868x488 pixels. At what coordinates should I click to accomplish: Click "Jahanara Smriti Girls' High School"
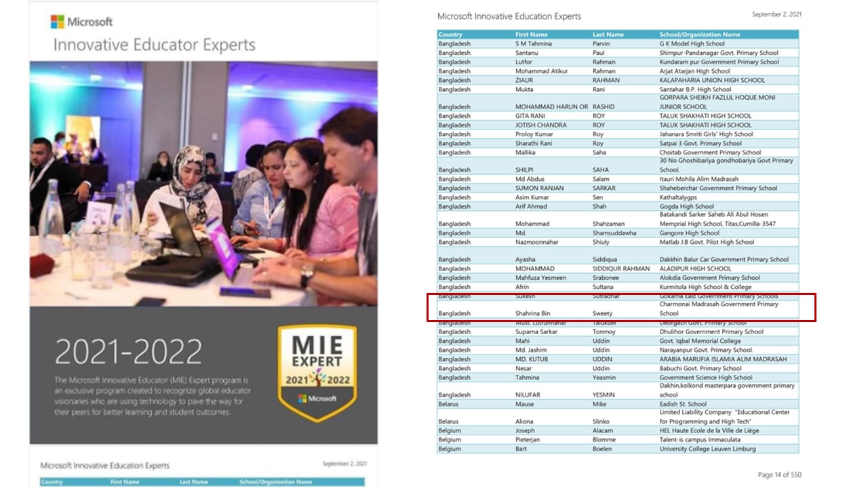706,134
